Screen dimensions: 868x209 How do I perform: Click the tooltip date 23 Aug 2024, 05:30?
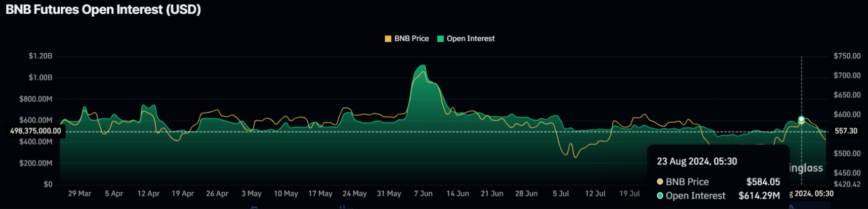click(697, 161)
